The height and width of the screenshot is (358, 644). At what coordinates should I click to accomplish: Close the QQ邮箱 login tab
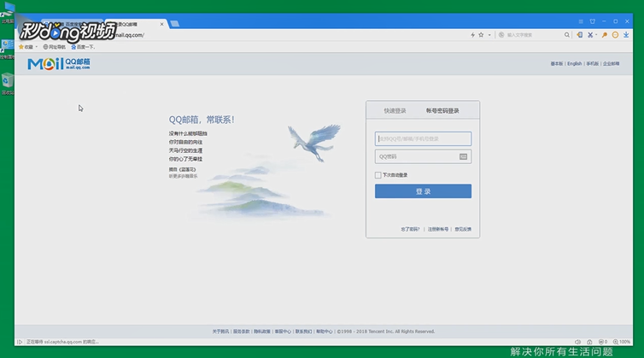point(161,24)
